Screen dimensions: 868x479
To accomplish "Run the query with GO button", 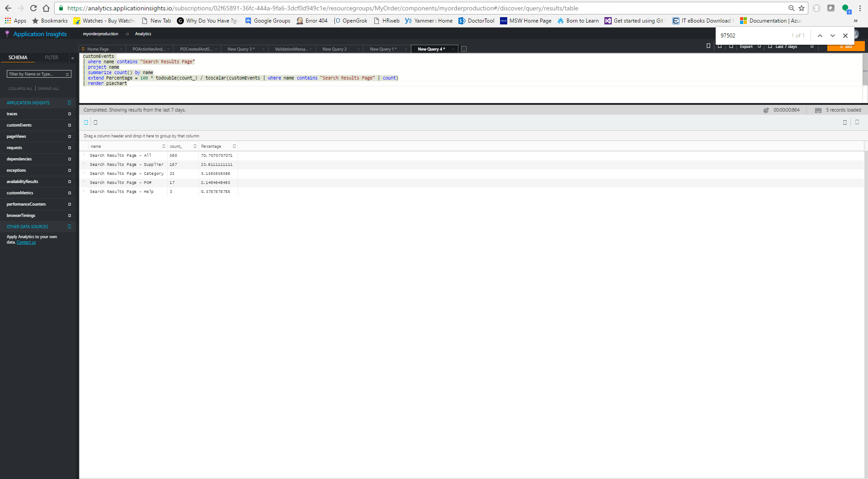I will (846, 47).
